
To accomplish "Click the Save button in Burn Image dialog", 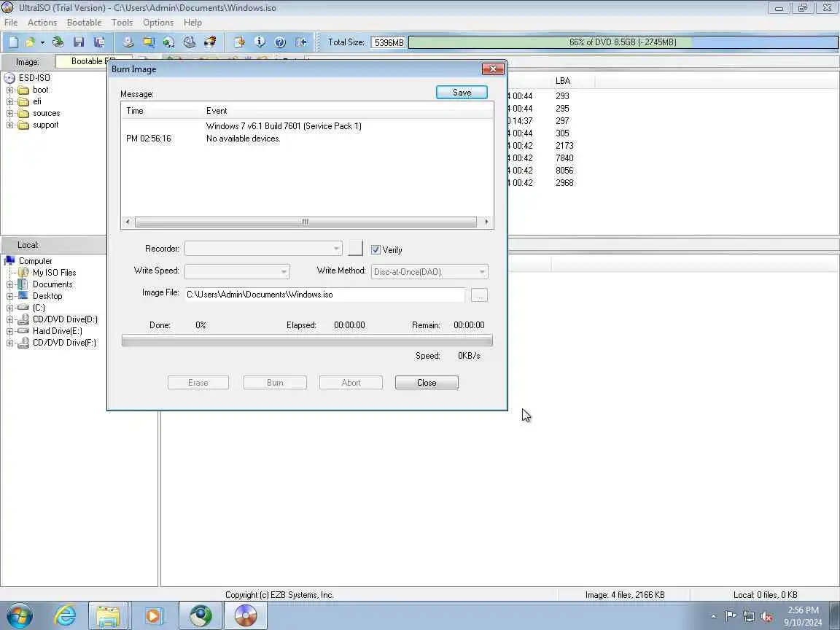I will [462, 93].
